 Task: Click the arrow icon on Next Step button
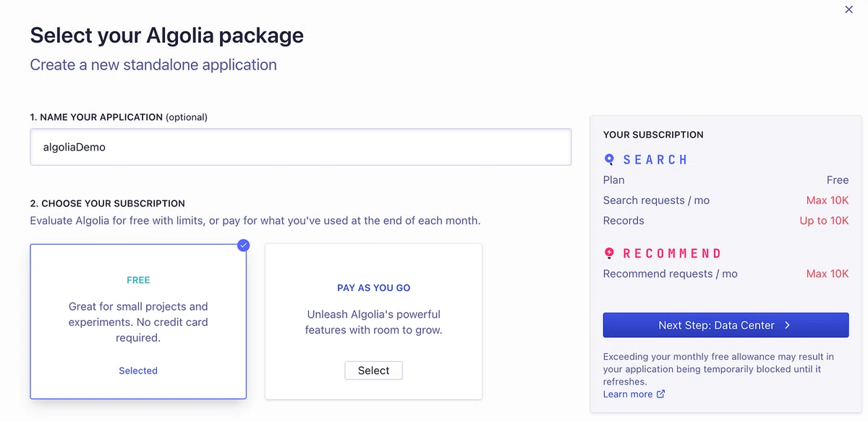[x=787, y=325]
